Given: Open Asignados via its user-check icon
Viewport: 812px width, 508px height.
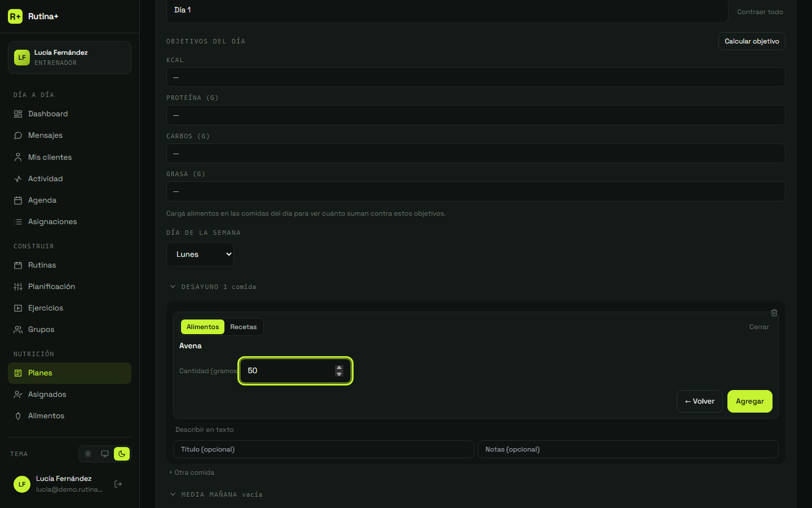Looking at the screenshot, I should [18, 395].
